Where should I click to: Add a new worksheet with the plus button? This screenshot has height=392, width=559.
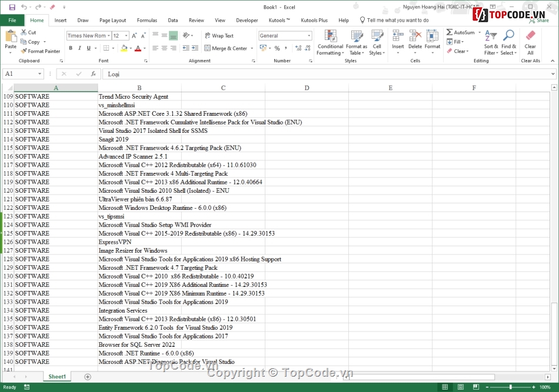point(88,376)
